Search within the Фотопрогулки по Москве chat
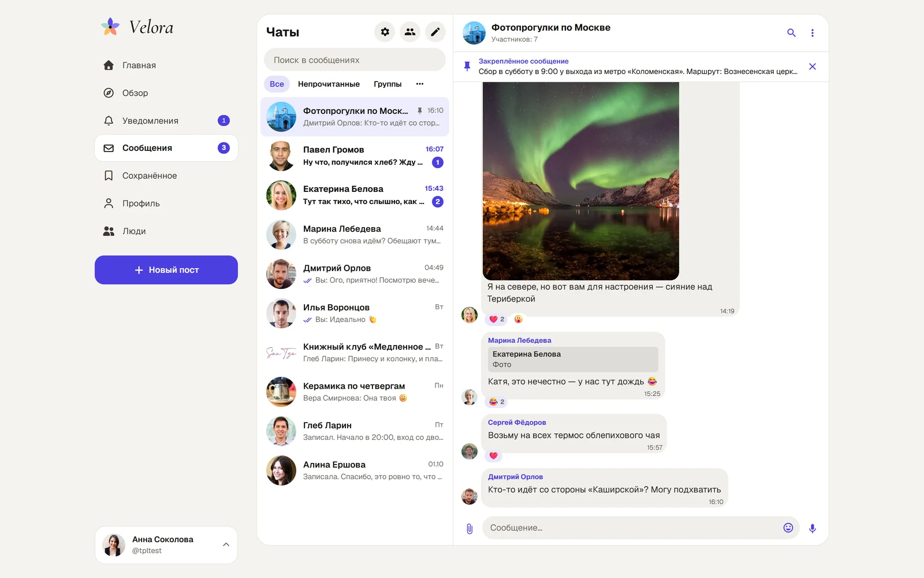This screenshot has height=578, width=924. pyautogui.click(x=791, y=33)
